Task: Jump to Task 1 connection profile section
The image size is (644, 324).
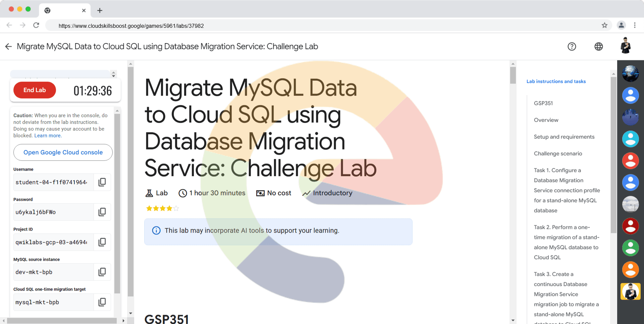Action: [567, 190]
